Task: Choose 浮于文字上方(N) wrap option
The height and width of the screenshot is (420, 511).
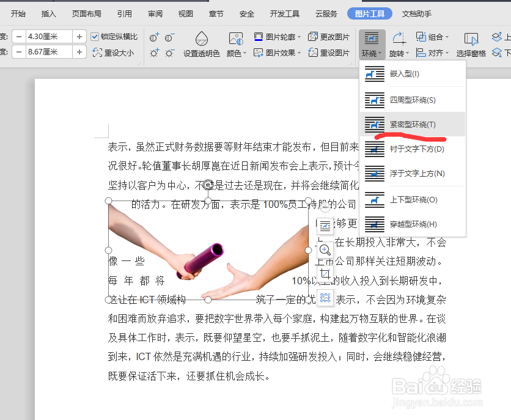Action: pos(413,174)
